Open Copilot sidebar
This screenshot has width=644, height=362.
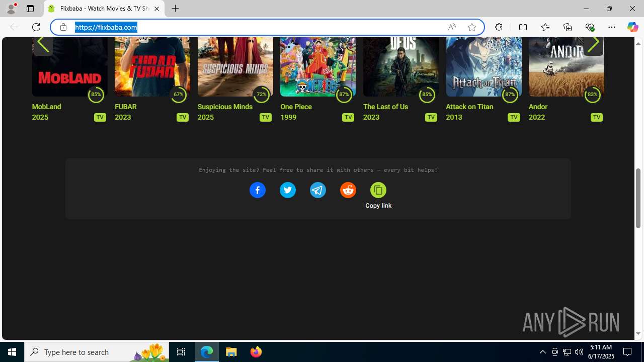pos(632,27)
